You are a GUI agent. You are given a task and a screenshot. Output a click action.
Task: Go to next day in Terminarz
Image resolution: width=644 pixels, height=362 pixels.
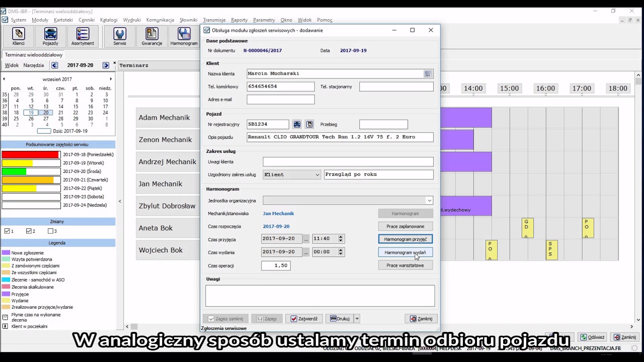pos(106,65)
